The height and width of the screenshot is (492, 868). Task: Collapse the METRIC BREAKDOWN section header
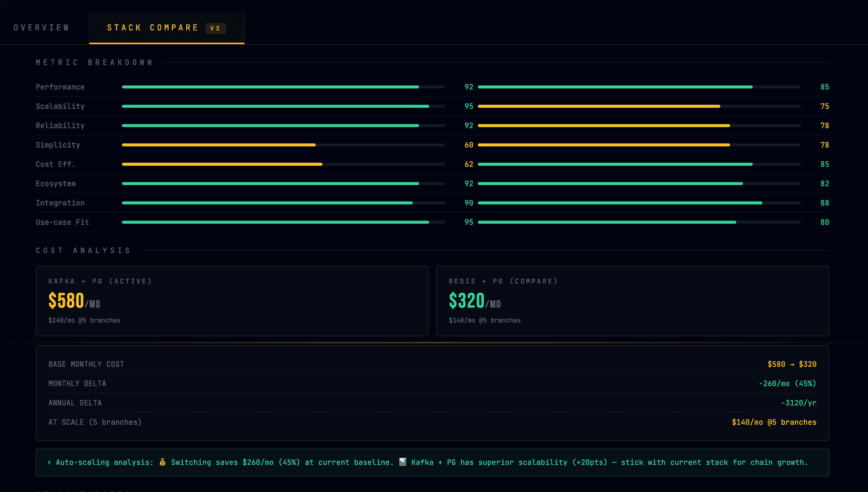[x=94, y=62]
